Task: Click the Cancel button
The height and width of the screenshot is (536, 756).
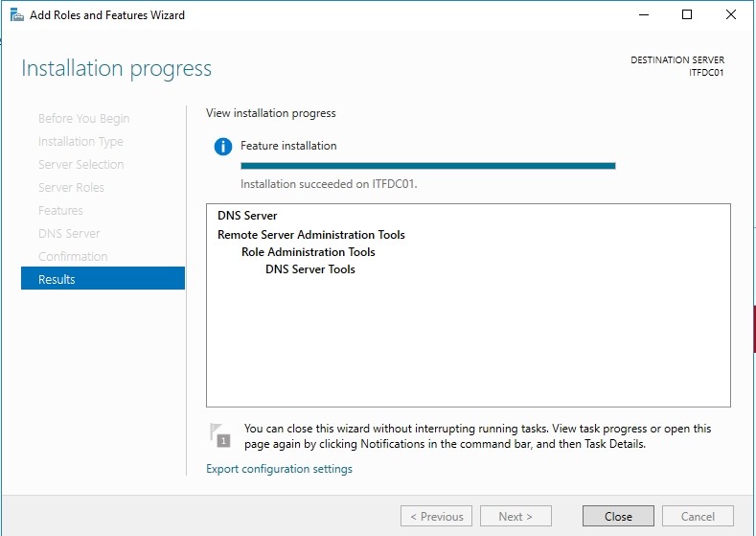Action: (698, 516)
